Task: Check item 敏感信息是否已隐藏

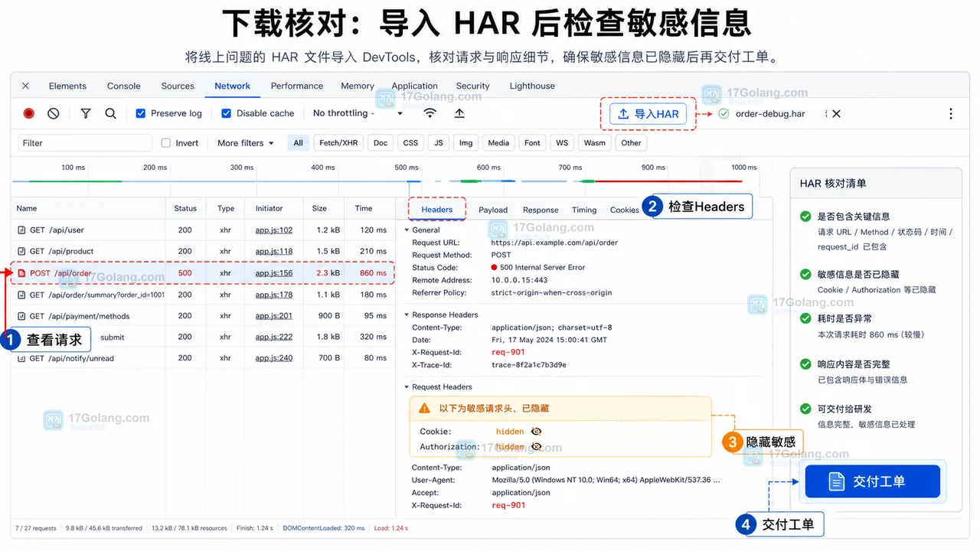Action: click(x=805, y=274)
